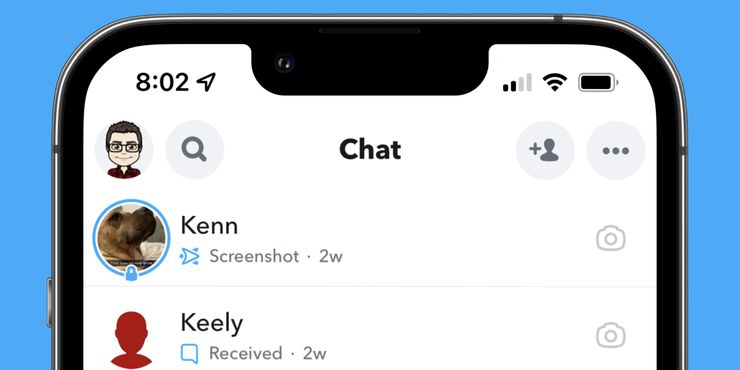The image size is (740, 370).
Task: Open the Add Friends icon
Action: pyautogui.click(x=545, y=150)
